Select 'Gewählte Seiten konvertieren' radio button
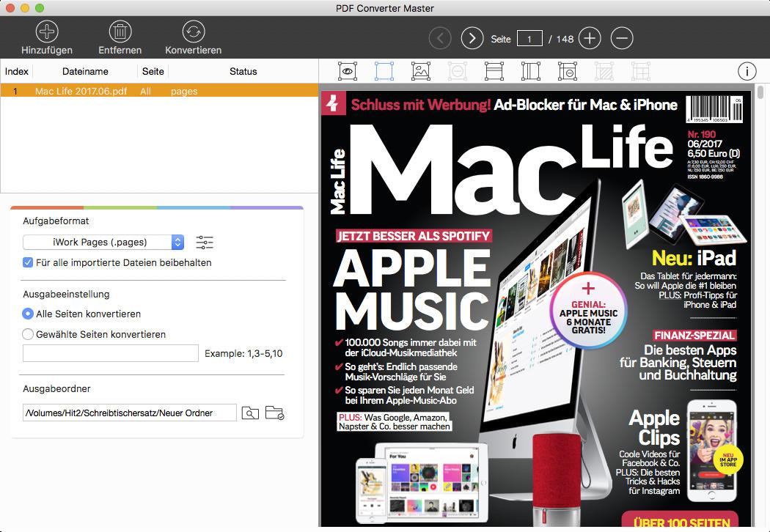Screen dimensions: 770x532 (x=28, y=334)
